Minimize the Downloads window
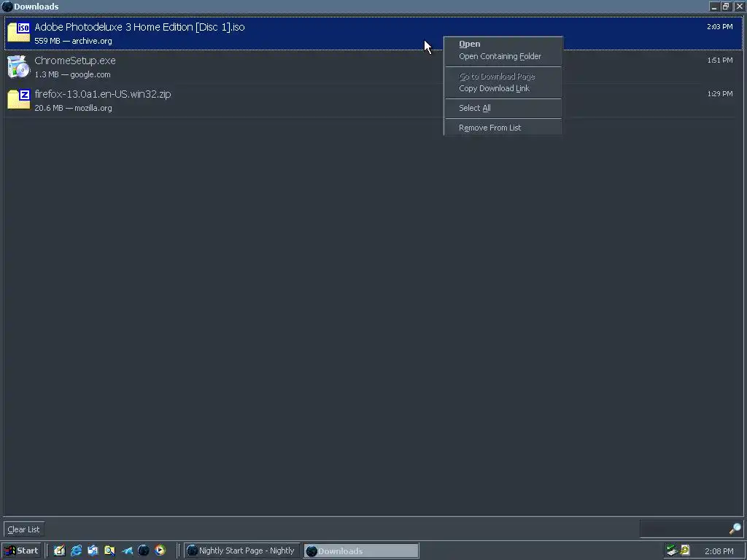The width and height of the screenshot is (747, 560). tap(713, 7)
